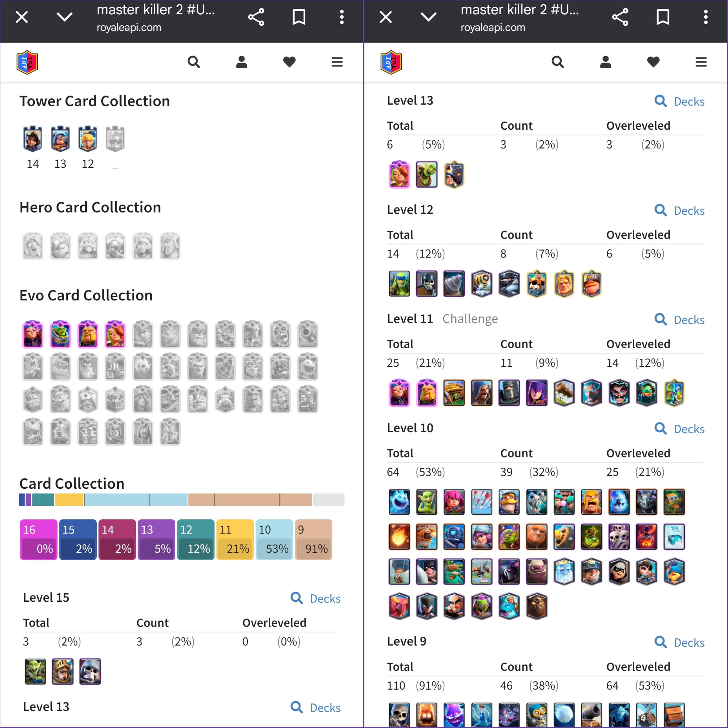Click the RoyaleAPI shield logo in right pane
The image size is (728, 728).
tap(391, 62)
